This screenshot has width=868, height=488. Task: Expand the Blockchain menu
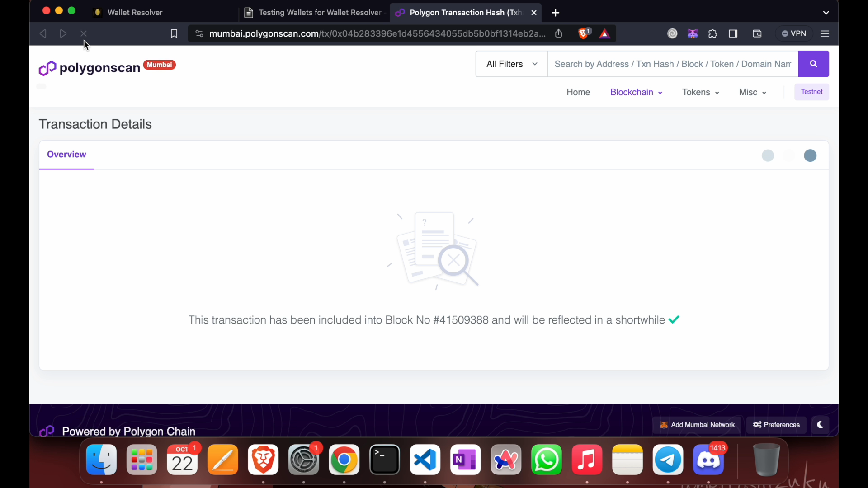coord(636,92)
